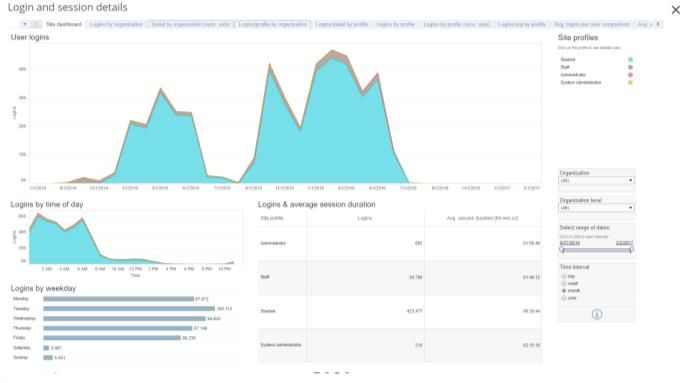This screenshot has height=383, width=692.
Task: Click the start date of the range
Action: [569, 243]
